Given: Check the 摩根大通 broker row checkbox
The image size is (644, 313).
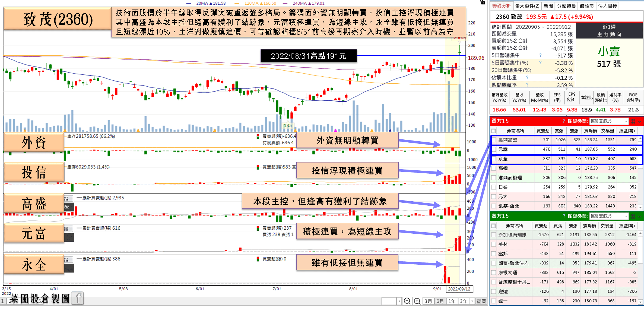Looking at the screenshot, I should coord(494,273).
